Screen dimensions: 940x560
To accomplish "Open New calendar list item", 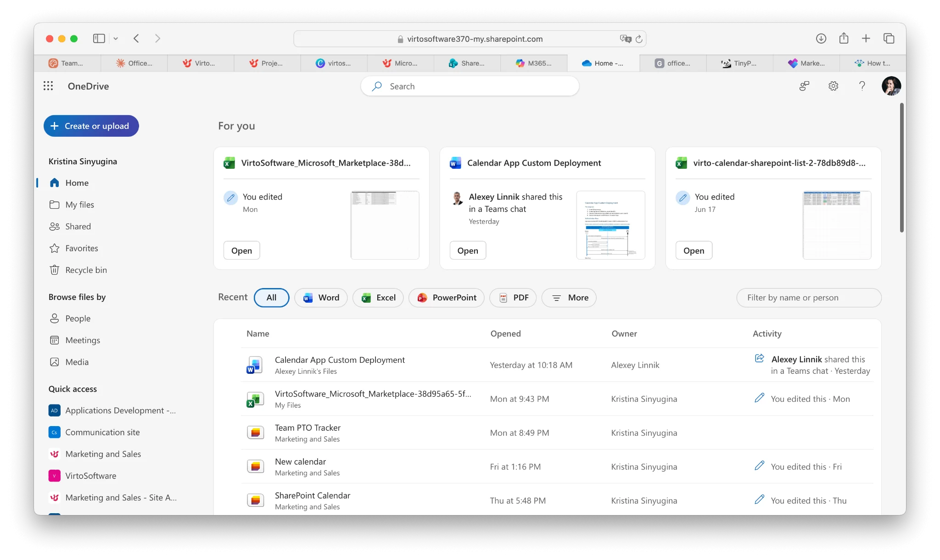I will (x=300, y=462).
